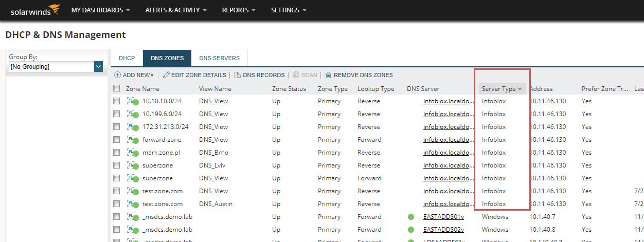Click the DNS_Lviv view name cell
Image resolution: width=644 pixels, height=242 pixels.
(212, 165)
